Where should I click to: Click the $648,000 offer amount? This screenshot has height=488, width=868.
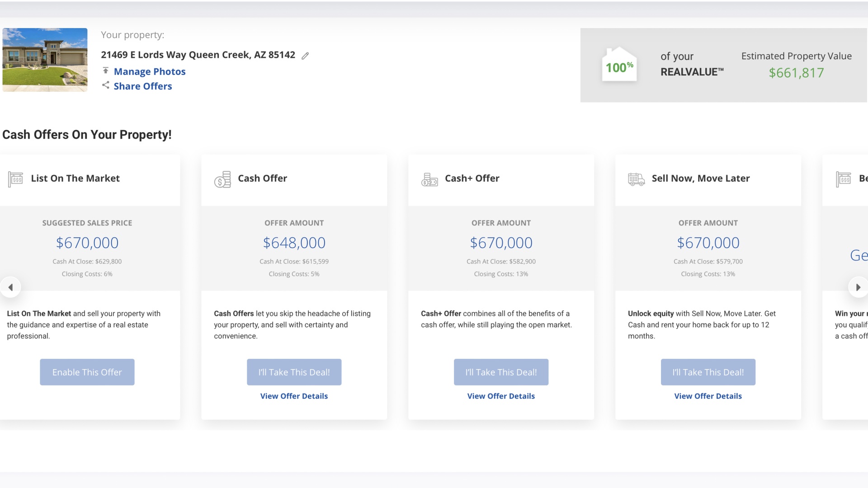click(294, 243)
